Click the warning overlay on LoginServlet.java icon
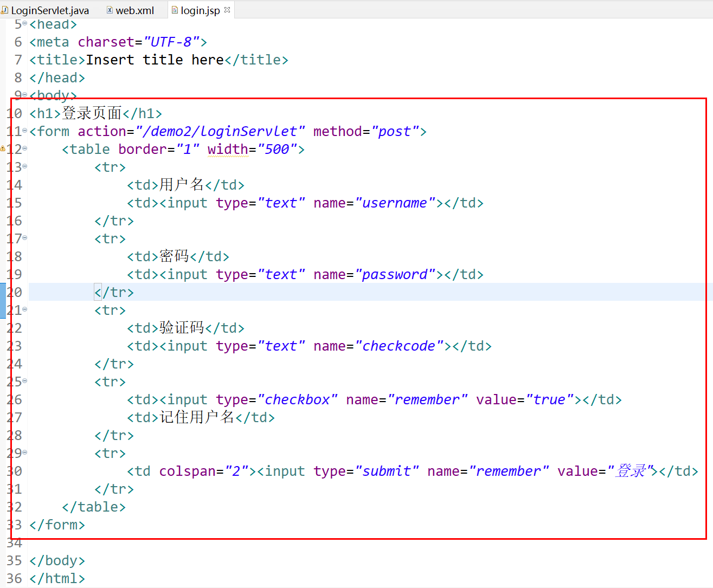The image size is (713, 588). point(4,12)
